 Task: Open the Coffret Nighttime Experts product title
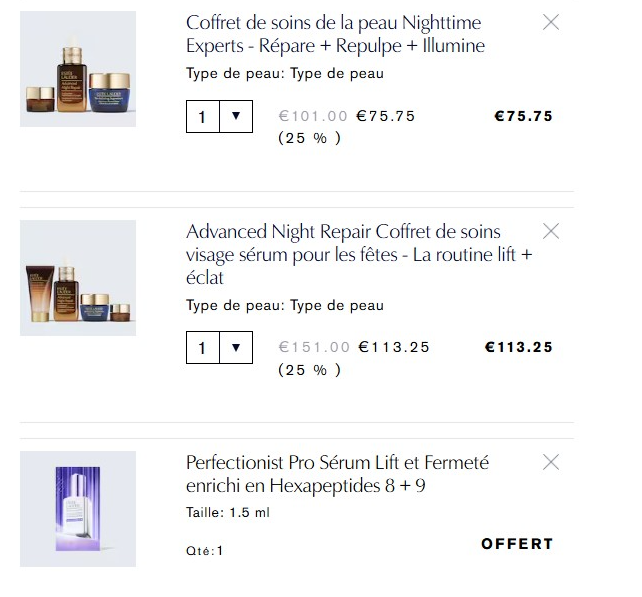click(x=335, y=34)
